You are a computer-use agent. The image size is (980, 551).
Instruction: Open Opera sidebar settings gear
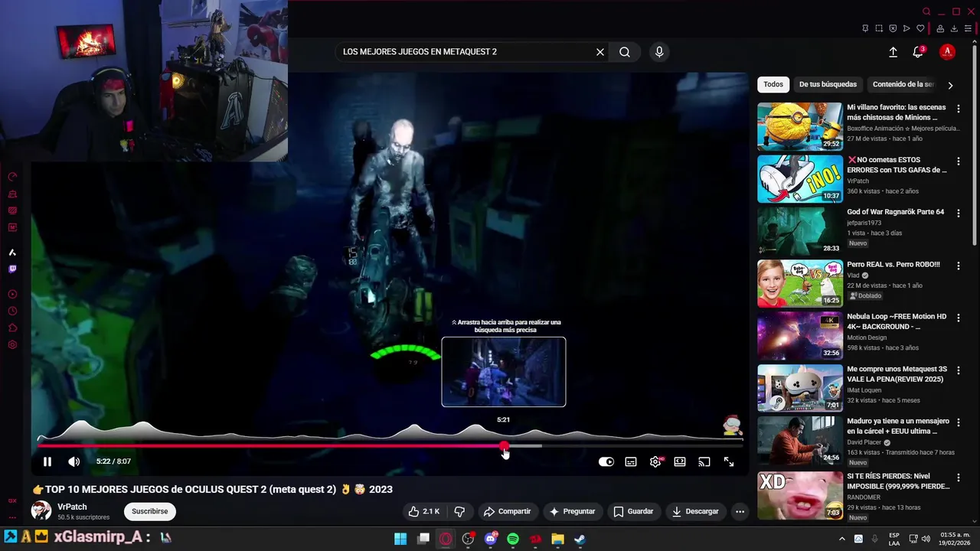[12, 344]
